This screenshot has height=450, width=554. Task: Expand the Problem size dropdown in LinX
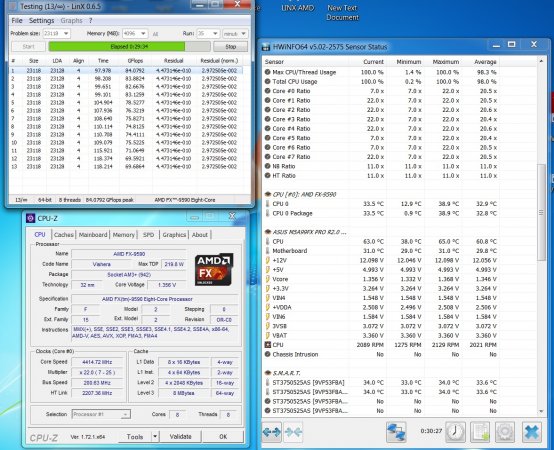[66, 34]
